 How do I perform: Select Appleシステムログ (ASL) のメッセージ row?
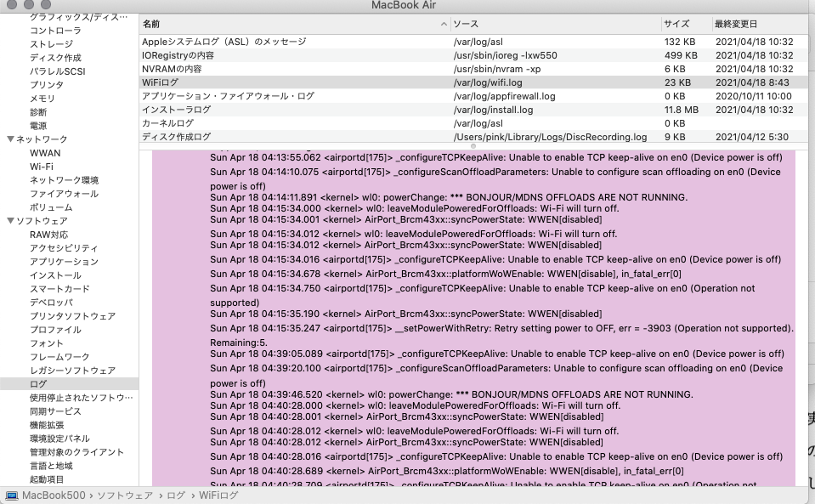click(x=473, y=42)
